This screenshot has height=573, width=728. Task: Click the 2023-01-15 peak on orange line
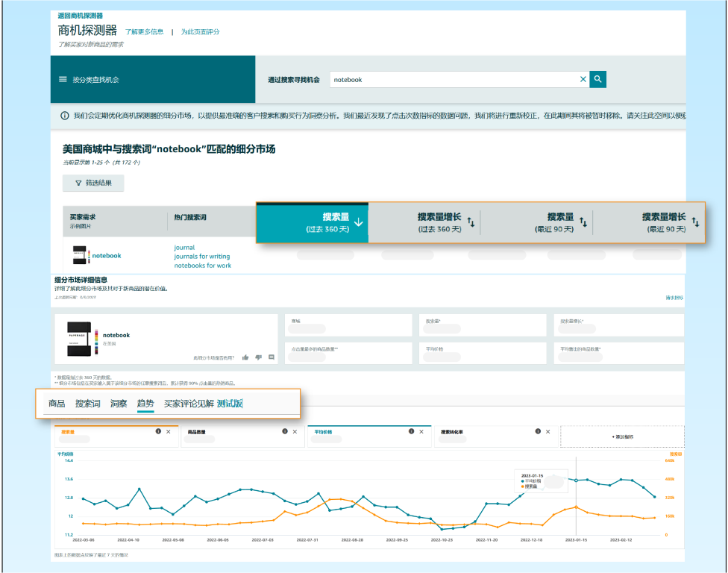point(576,507)
